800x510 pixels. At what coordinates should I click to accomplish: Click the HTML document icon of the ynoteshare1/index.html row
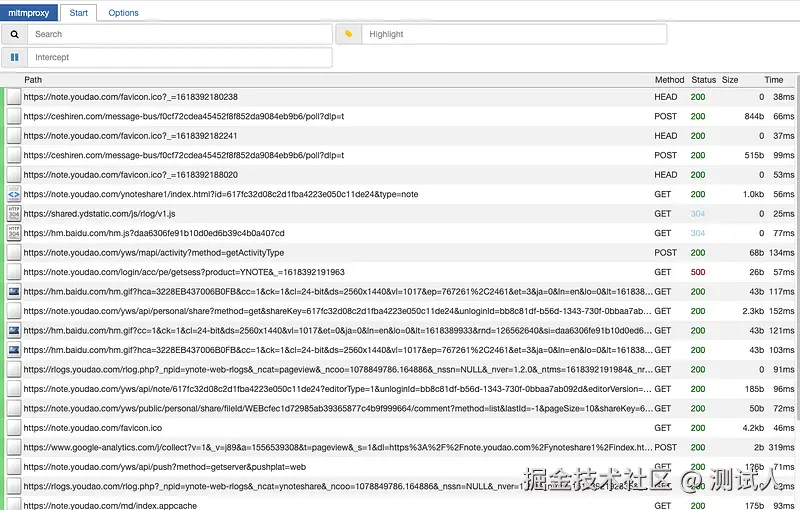[14, 194]
